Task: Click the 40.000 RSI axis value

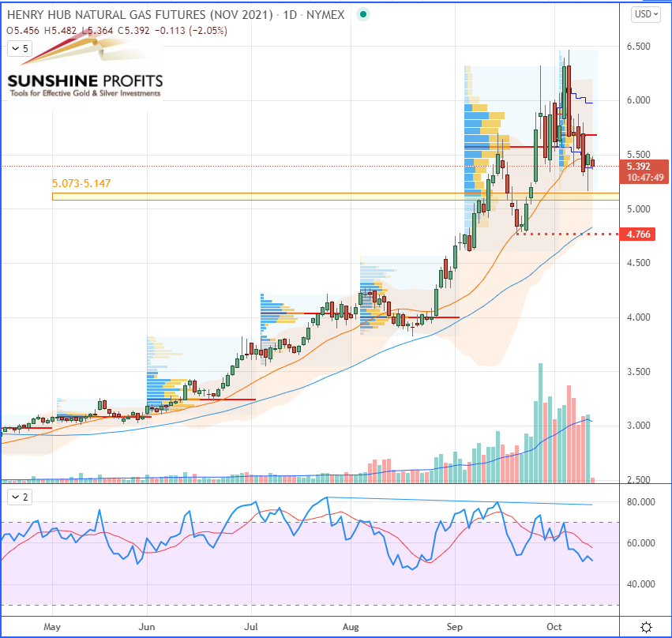Action: [640, 584]
